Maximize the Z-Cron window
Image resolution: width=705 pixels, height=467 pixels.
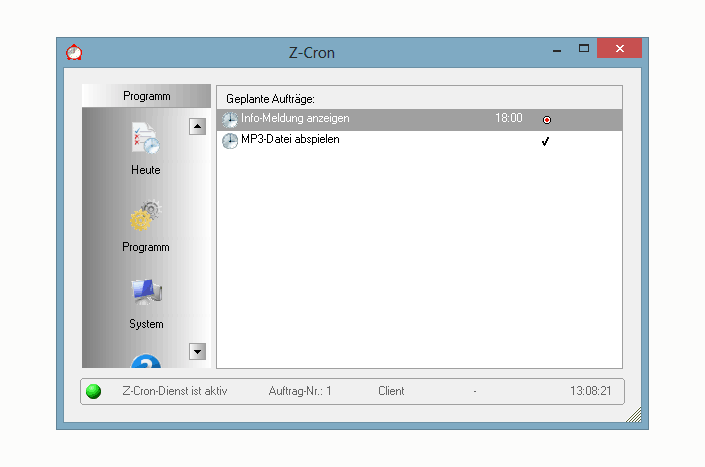pos(584,49)
